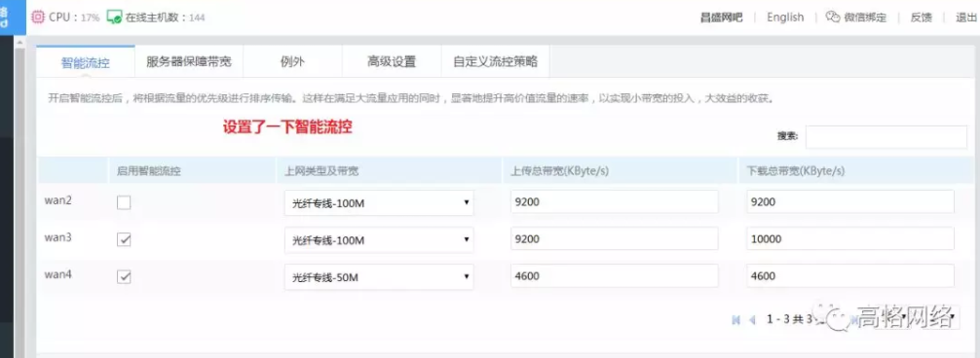Click the English language link
This screenshot has height=358, width=980.
pyautogui.click(x=785, y=18)
